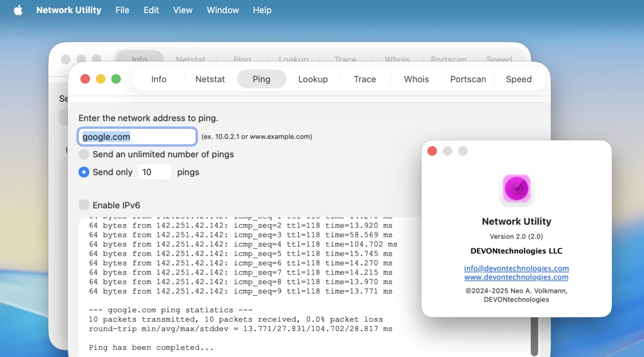Viewport: 644px width, 357px height.
Task: Switch to the Netstat tab
Action: (210, 79)
